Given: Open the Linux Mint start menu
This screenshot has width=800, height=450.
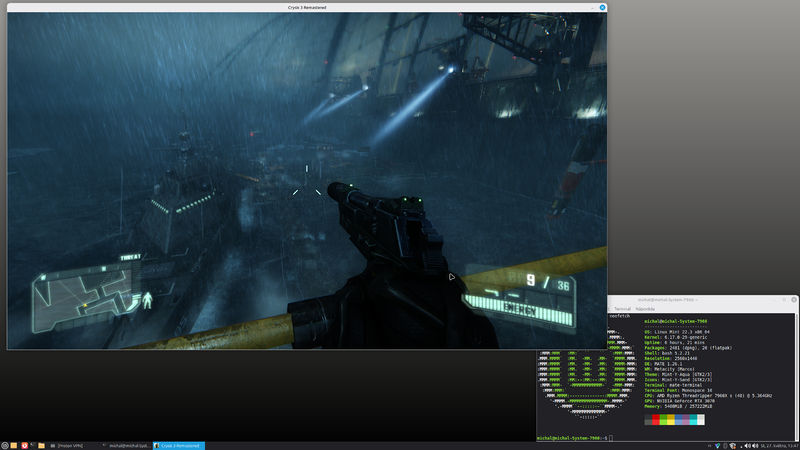Looking at the screenshot, I should pyautogui.click(x=5, y=445).
